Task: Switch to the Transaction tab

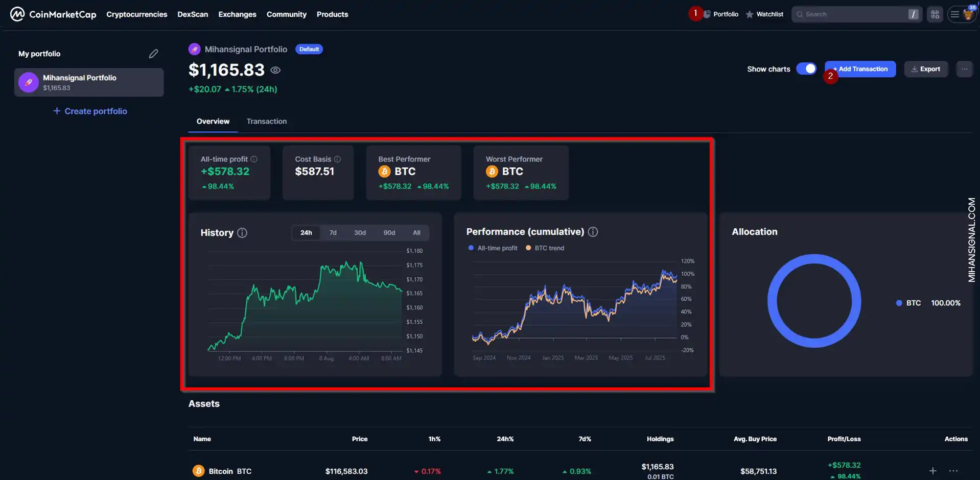Action: [x=266, y=122]
